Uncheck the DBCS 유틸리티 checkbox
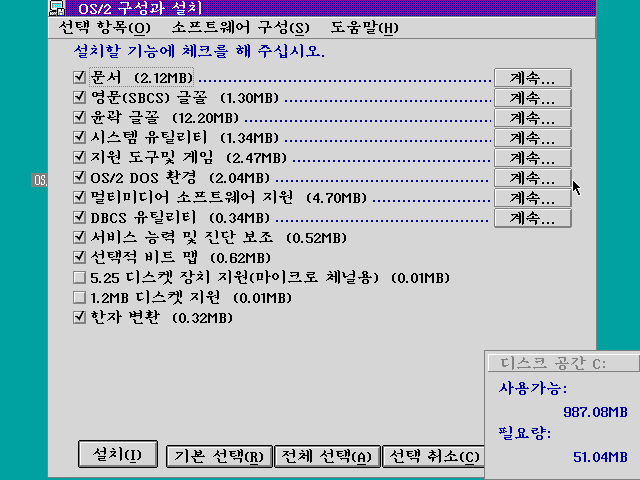Image resolution: width=640 pixels, height=480 pixels. click(79, 217)
